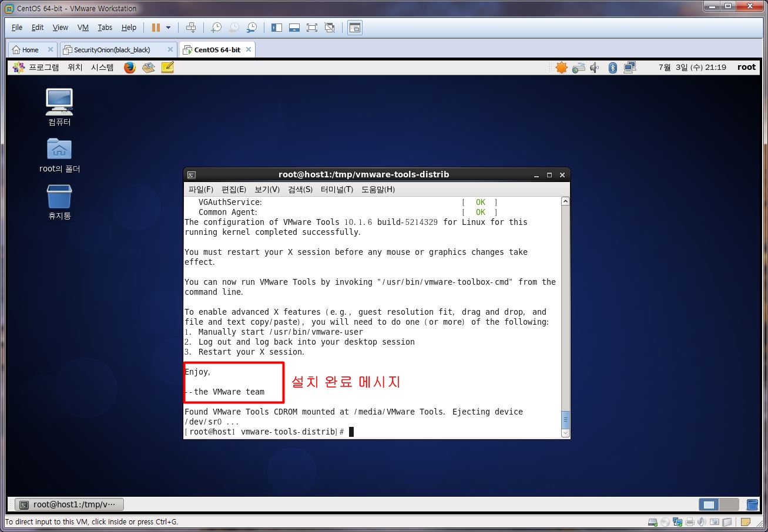Open the 파일(F) menu in the terminal

[x=201, y=190]
